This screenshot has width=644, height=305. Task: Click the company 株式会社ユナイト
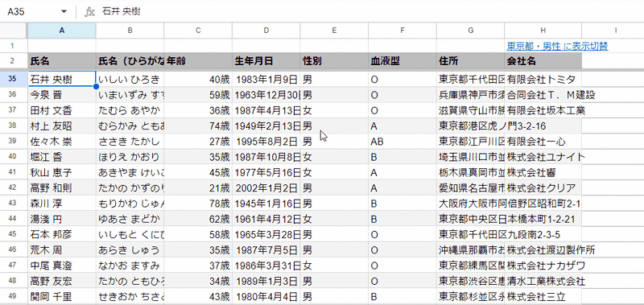click(543, 157)
